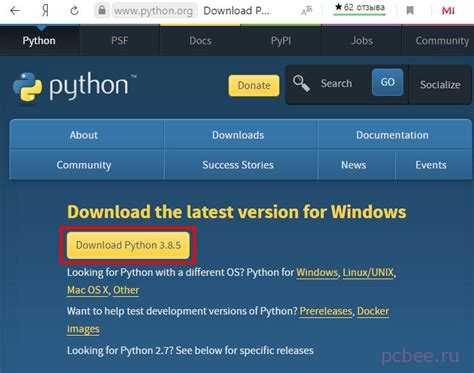Go back with the browser back arrow
Viewport: 474px width, 373px height.
click(x=15, y=11)
